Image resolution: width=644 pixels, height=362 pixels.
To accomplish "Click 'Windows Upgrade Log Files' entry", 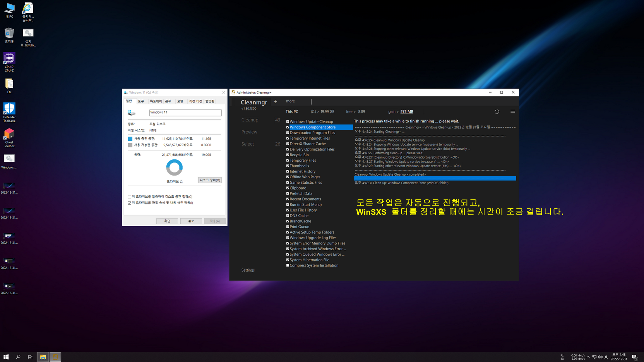I will tap(313, 238).
